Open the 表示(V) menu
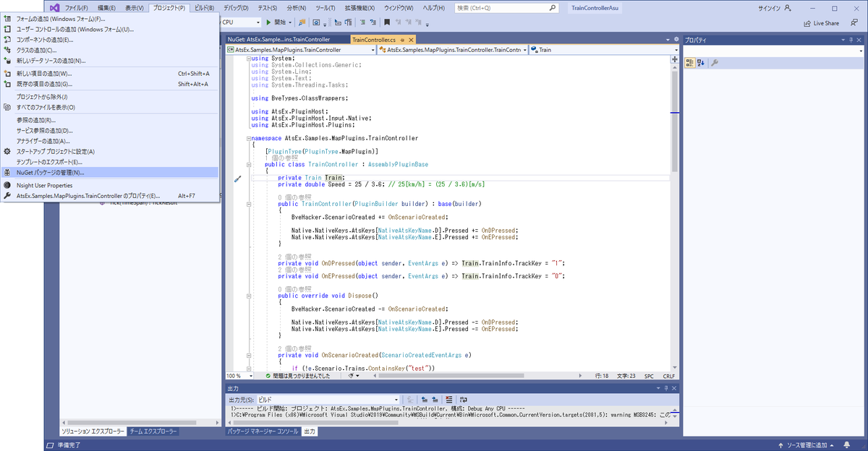 pos(135,7)
